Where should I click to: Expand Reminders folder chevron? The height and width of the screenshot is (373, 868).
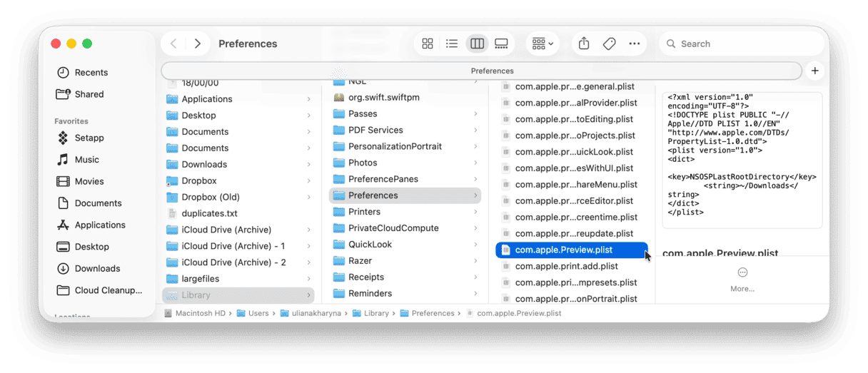475,294
